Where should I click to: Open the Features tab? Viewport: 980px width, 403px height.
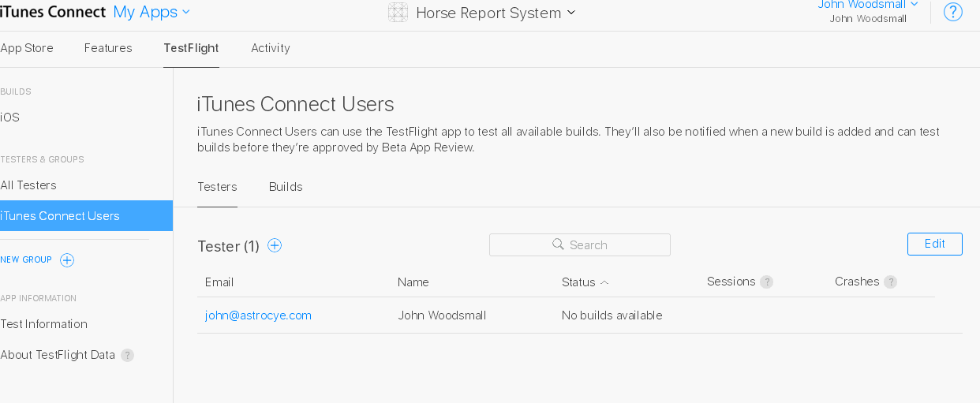tap(108, 48)
